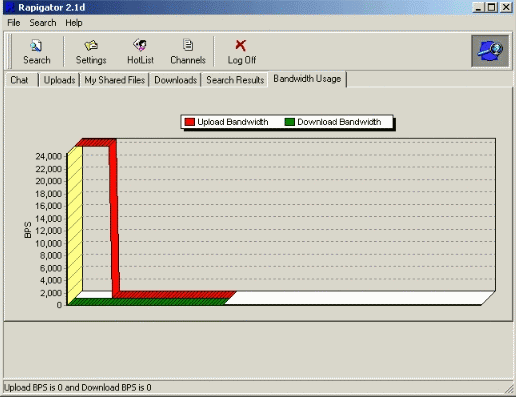Click the Rapigator title bar app icon
516x397 pixels.
click(10, 7)
